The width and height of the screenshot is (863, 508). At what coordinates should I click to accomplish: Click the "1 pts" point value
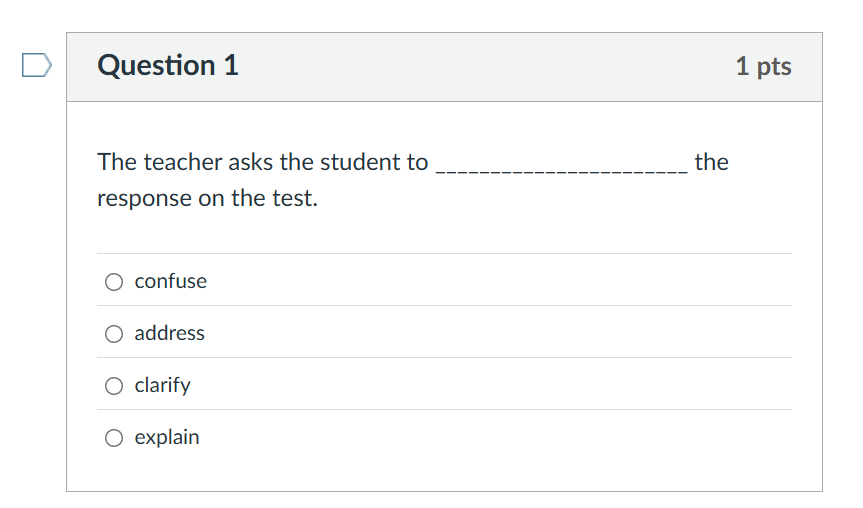[763, 67]
